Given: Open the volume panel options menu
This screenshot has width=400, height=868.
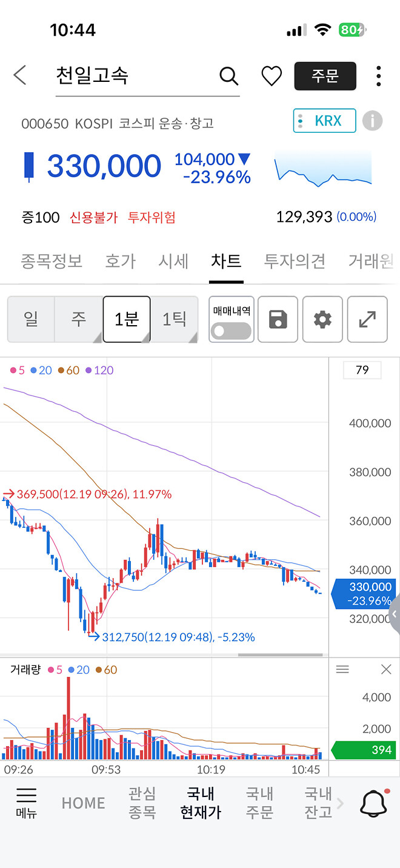Looking at the screenshot, I should click(343, 669).
